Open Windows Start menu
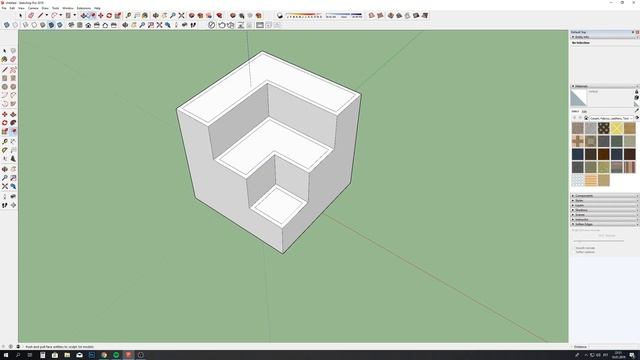This screenshot has width=640, height=360. click(6, 355)
